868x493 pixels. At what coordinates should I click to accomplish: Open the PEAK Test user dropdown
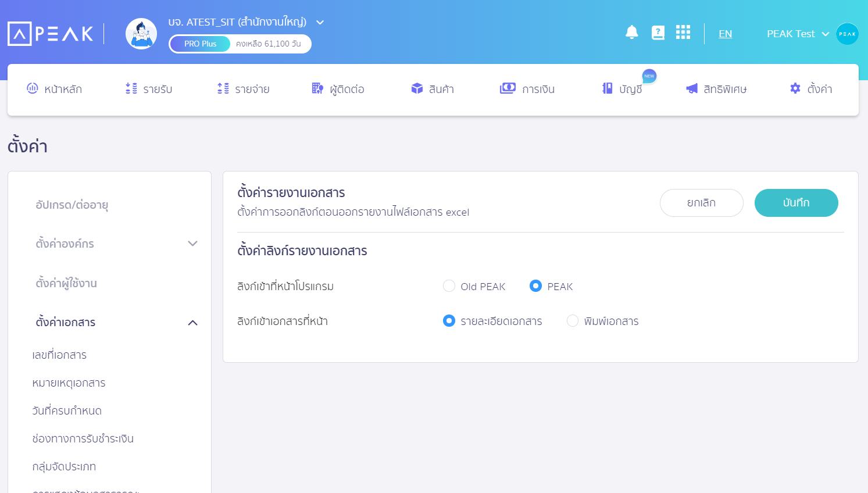[x=825, y=34]
